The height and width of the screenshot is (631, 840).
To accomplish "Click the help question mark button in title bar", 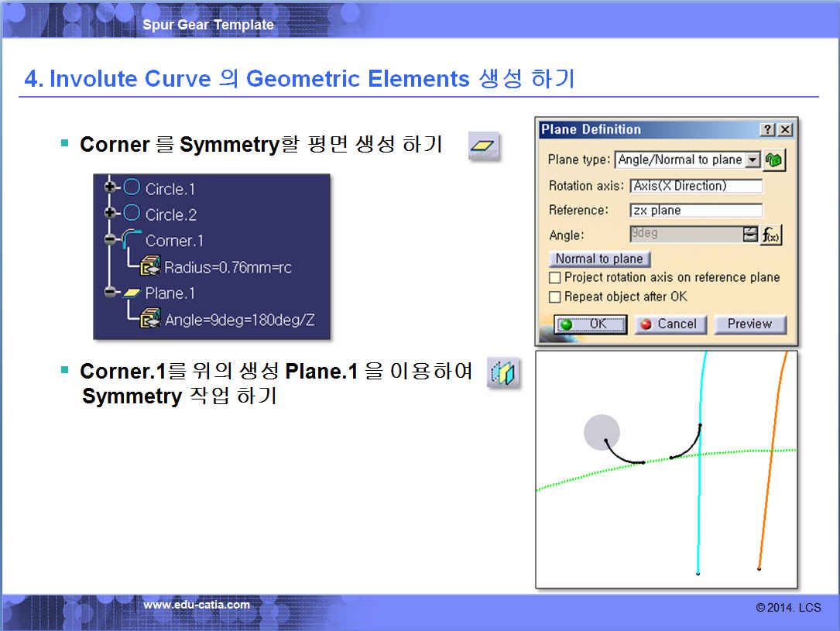I will (767, 129).
